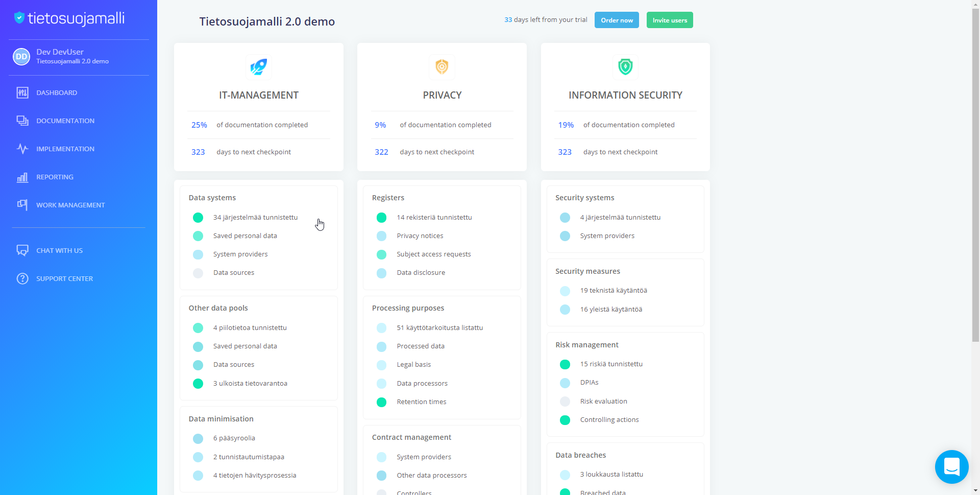Open 4 järjestelmää tunnistettu under Security systems
The height and width of the screenshot is (495, 980).
620,217
